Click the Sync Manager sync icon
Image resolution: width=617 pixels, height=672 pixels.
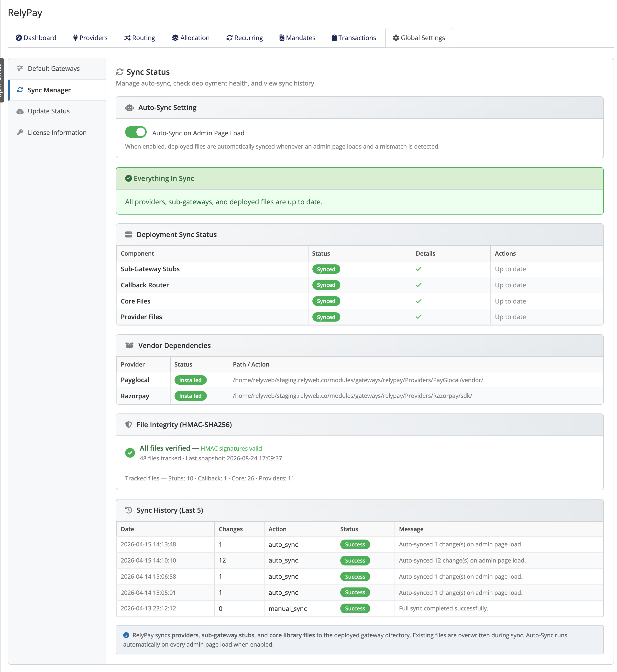(20, 90)
